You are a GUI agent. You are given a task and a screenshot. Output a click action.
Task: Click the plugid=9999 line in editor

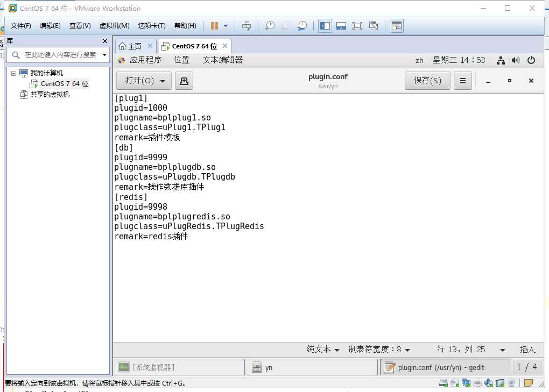141,158
